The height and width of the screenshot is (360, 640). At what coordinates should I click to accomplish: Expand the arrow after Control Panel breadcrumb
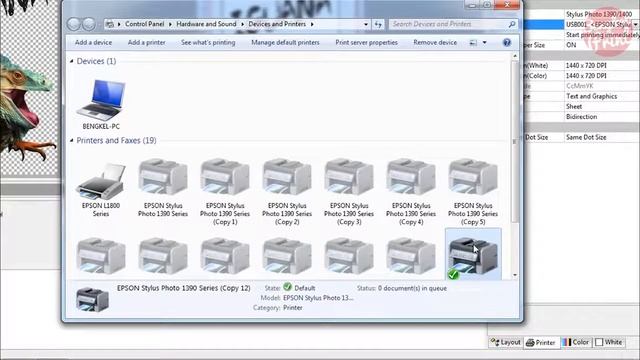tap(170, 24)
